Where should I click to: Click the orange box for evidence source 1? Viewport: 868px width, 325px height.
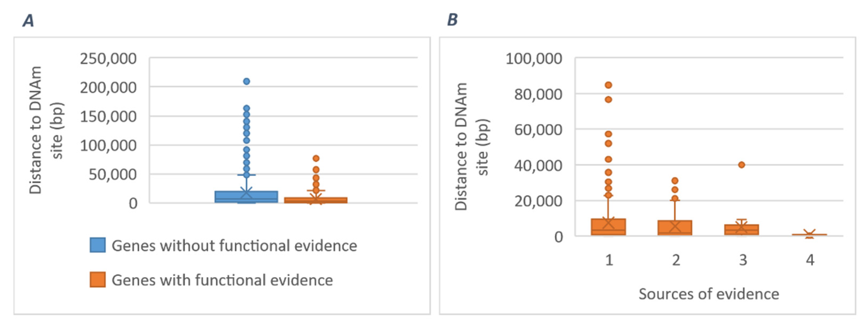608,227
